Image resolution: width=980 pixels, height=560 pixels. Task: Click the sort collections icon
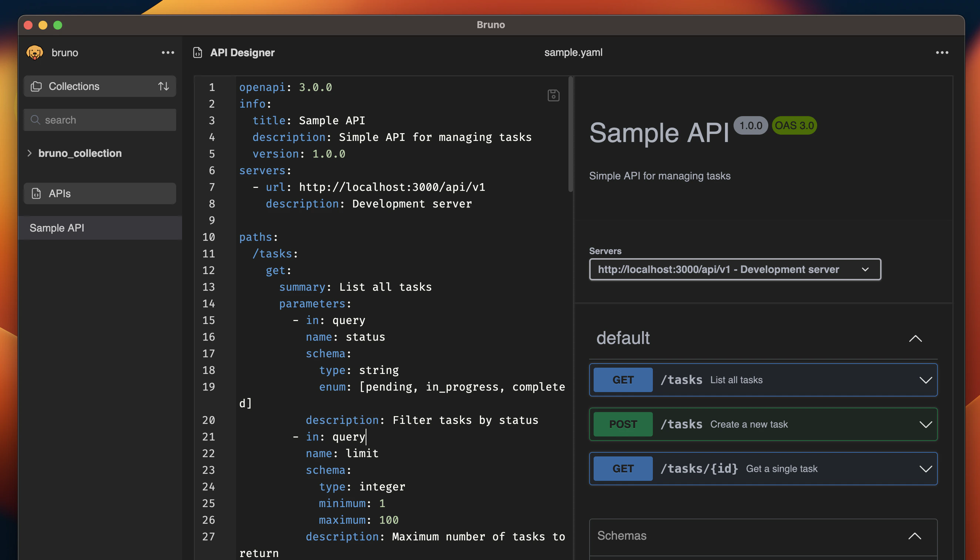(x=164, y=86)
